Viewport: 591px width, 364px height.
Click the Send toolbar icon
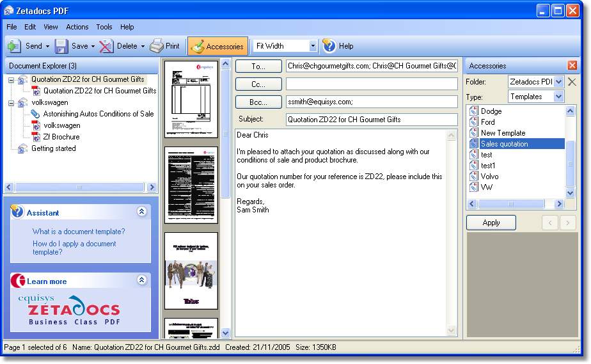[14, 46]
